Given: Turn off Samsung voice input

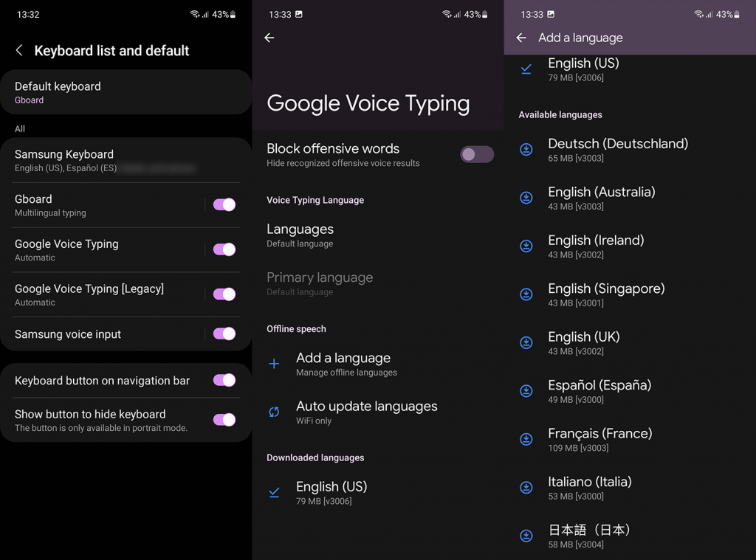Looking at the screenshot, I should pyautogui.click(x=224, y=334).
